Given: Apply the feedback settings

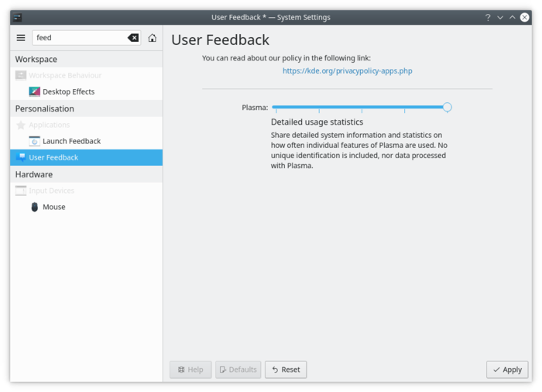Looking at the screenshot, I should (507, 370).
